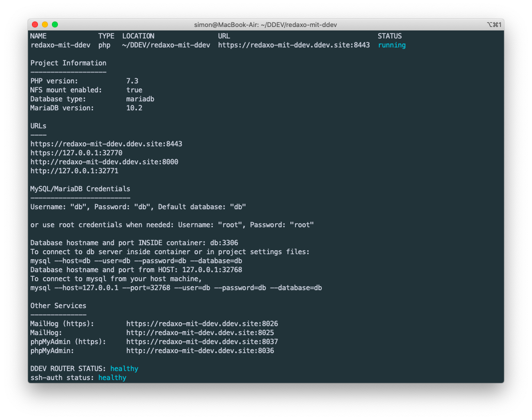
Task: Click Database hostname from HOST 127.0.0.1:32768 line
Action: [136, 270]
